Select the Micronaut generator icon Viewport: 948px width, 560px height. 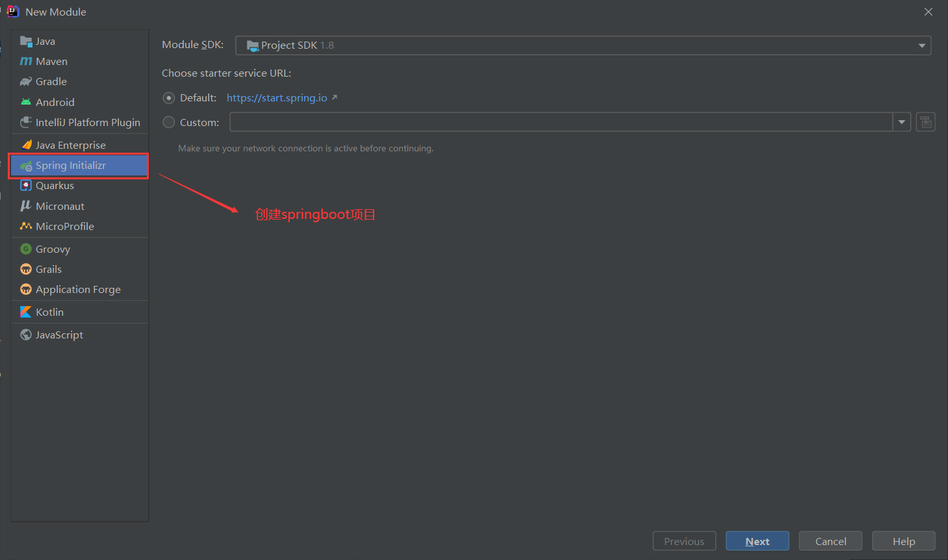click(26, 206)
